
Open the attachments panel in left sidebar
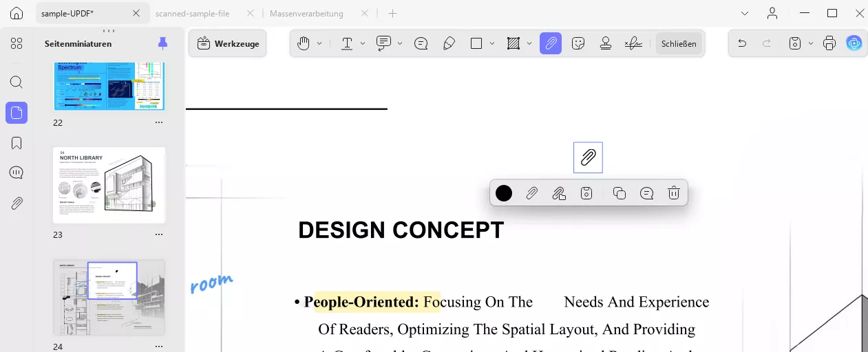[17, 203]
